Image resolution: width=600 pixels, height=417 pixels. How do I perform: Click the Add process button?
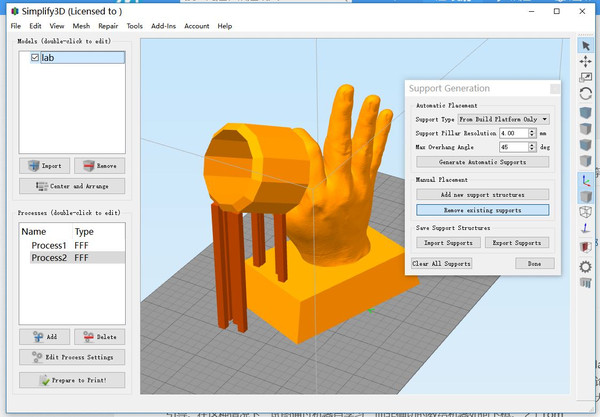(x=44, y=337)
